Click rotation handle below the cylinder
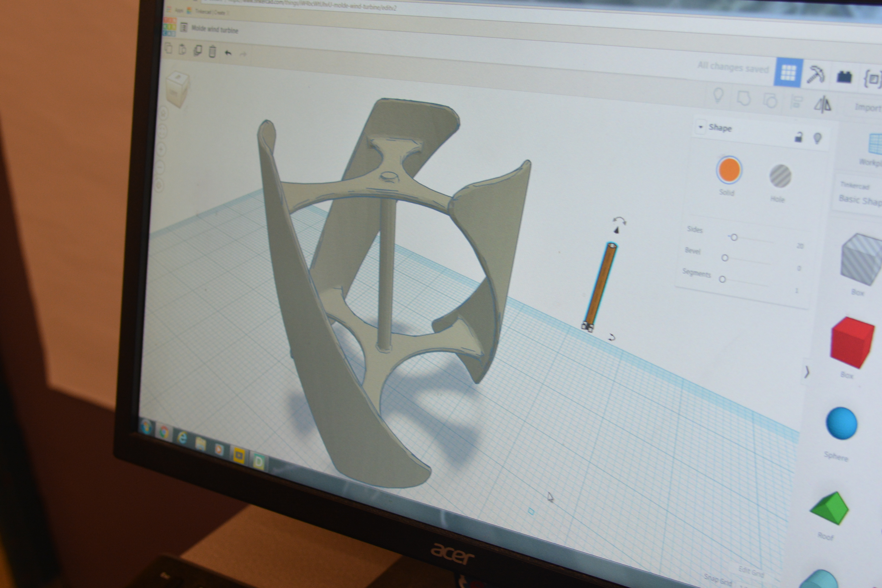Screen dimensions: 882x588 (x=611, y=338)
